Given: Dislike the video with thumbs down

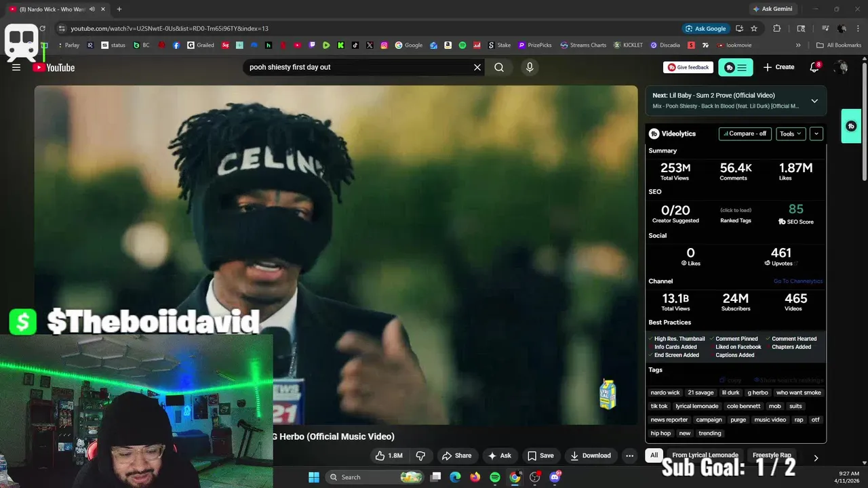Looking at the screenshot, I should tap(420, 455).
